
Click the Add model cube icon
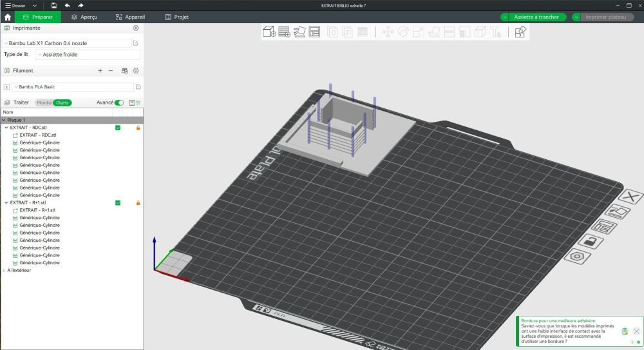coord(269,32)
